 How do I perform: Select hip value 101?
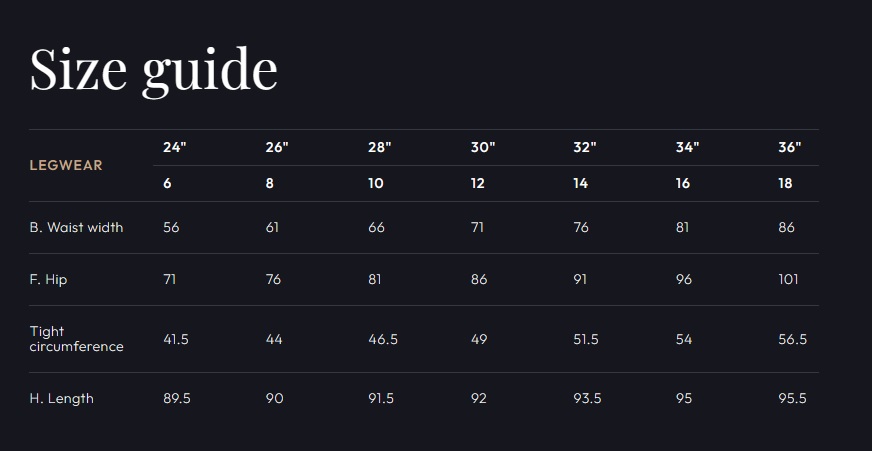click(788, 279)
